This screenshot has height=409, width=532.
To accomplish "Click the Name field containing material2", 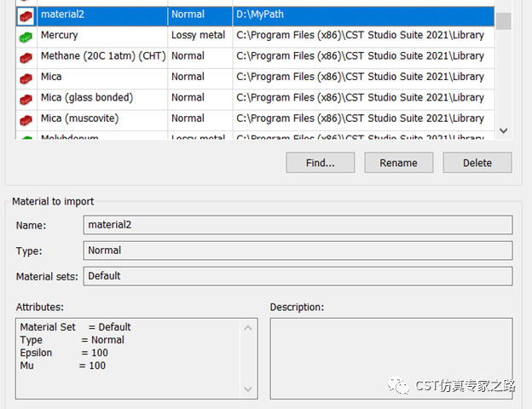I will pos(298,225).
